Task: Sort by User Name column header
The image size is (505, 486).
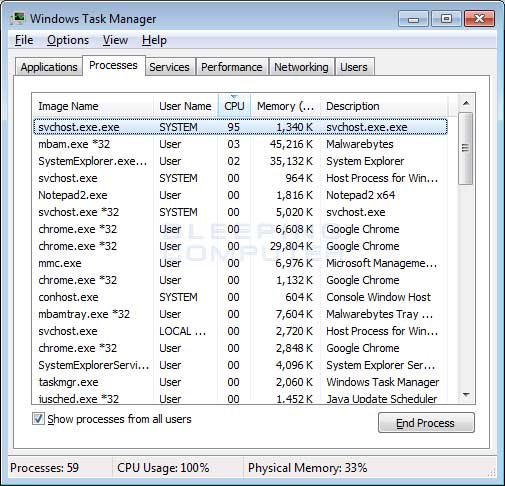Action: click(x=186, y=106)
